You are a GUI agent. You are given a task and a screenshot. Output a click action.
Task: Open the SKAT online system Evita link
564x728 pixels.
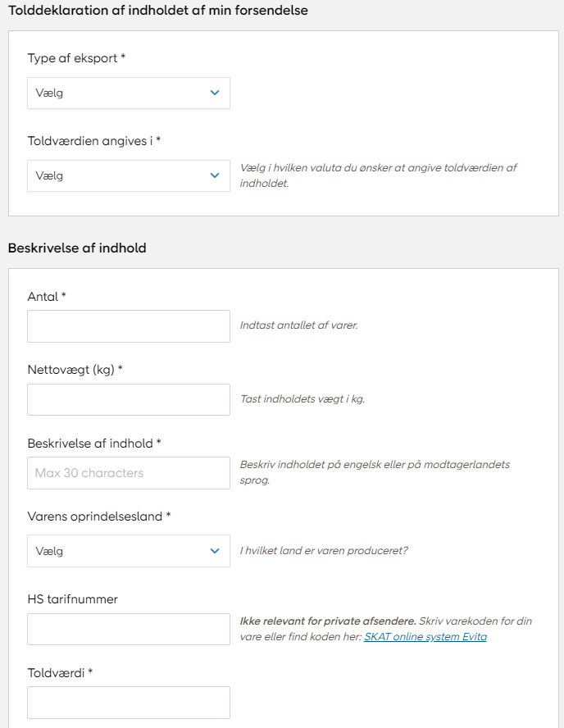[x=425, y=636]
